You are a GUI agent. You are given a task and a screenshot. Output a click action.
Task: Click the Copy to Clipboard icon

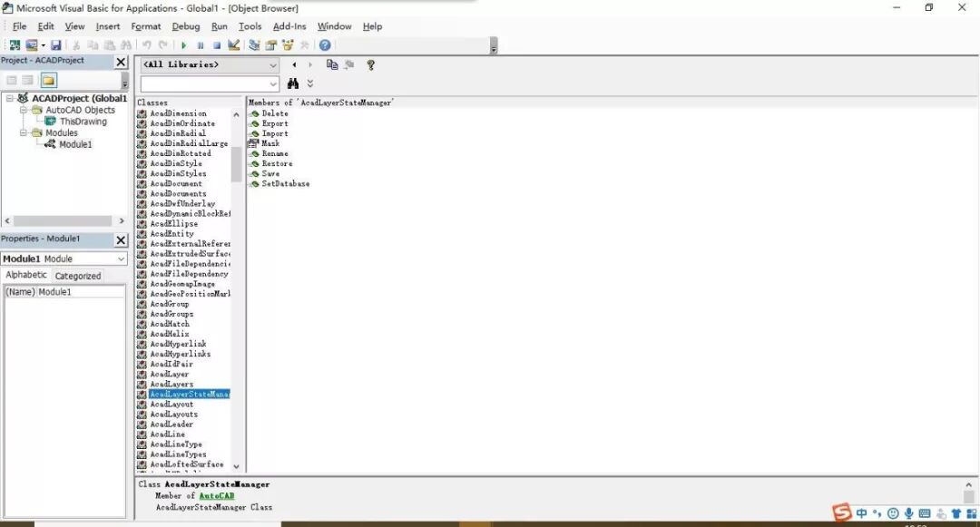pyautogui.click(x=332, y=65)
